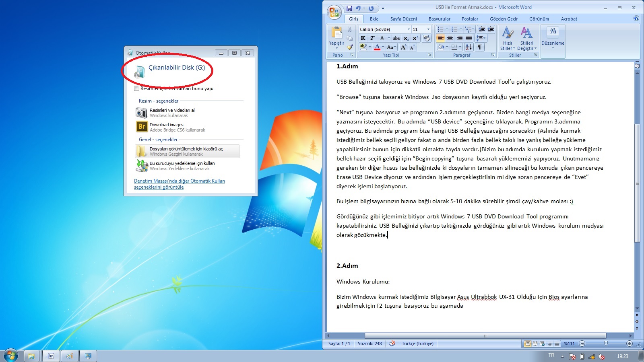The height and width of the screenshot is (362, 644).
Task: Open the font size 11 dropdown
Action: (428, 29)
